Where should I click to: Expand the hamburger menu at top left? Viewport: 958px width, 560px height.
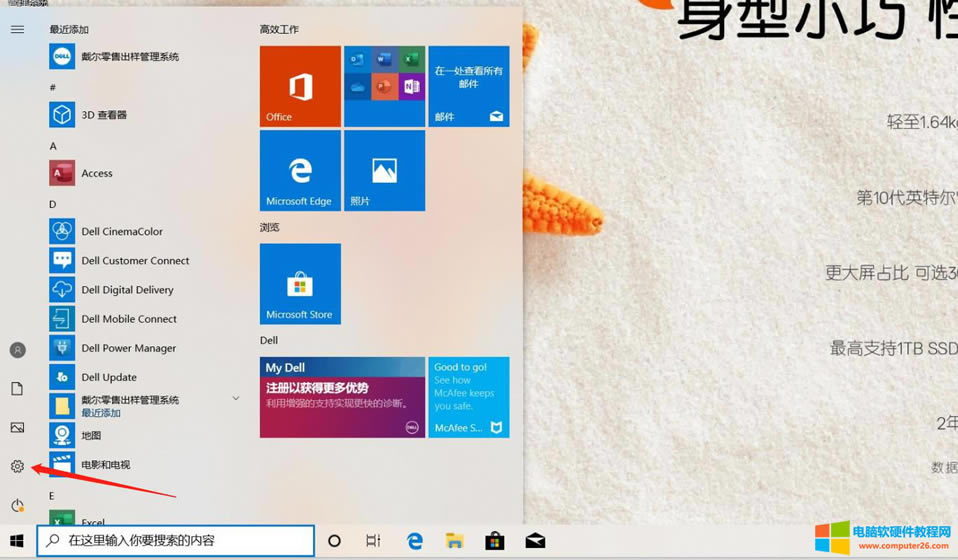17,30
